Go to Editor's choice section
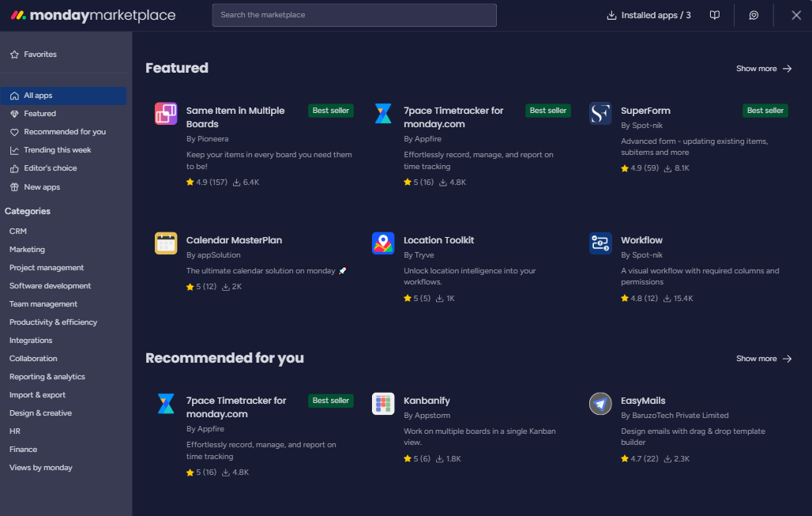Screen dimensions: 812x516 pos(50,168)
